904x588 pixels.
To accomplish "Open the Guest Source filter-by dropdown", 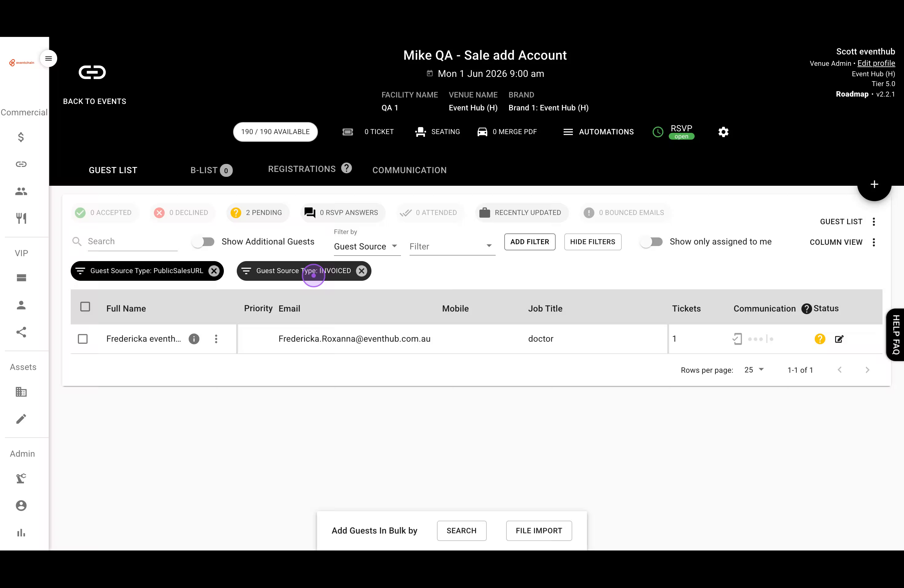I will (x=367, y=247).
